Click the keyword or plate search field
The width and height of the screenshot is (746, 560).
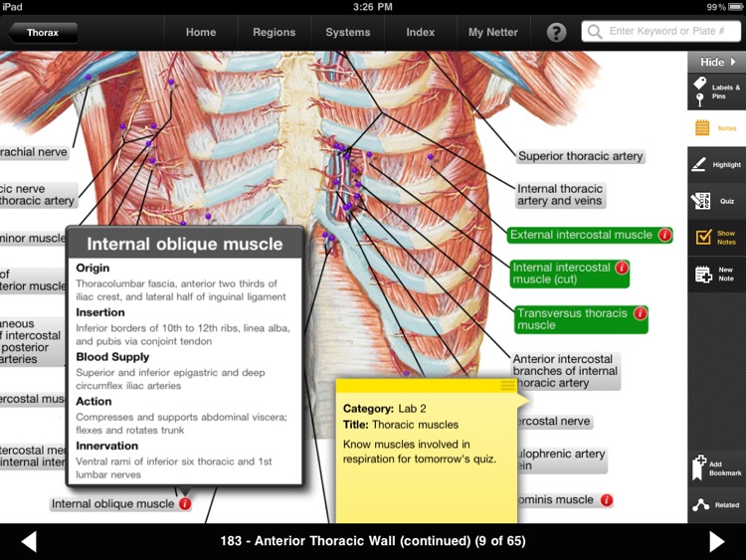coord(660,32)
